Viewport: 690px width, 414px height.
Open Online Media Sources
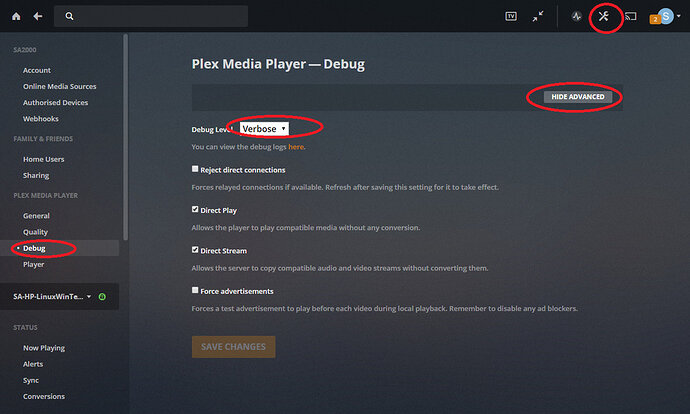(59, 87)
